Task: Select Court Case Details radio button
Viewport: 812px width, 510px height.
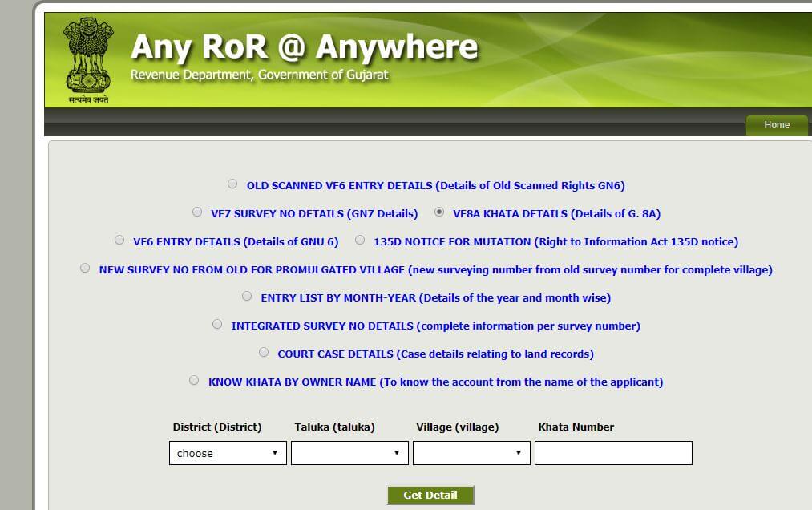Action: click(x=264, y=352)
